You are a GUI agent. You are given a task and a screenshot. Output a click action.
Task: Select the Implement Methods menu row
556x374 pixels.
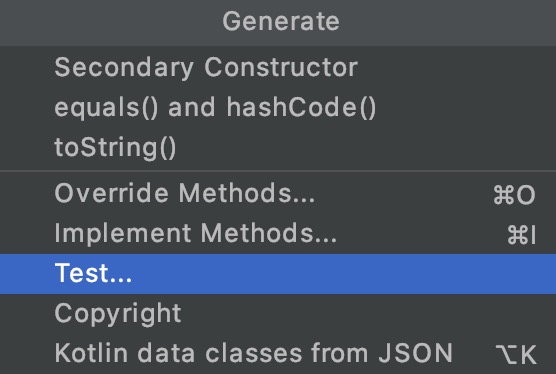pyautogui.click(x=278, y=234)
